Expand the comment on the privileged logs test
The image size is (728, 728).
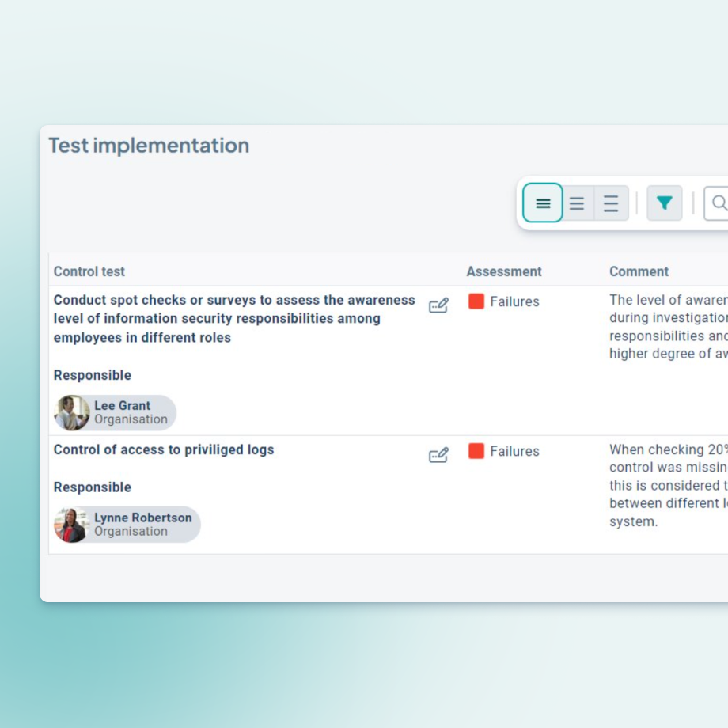(668, 485)
